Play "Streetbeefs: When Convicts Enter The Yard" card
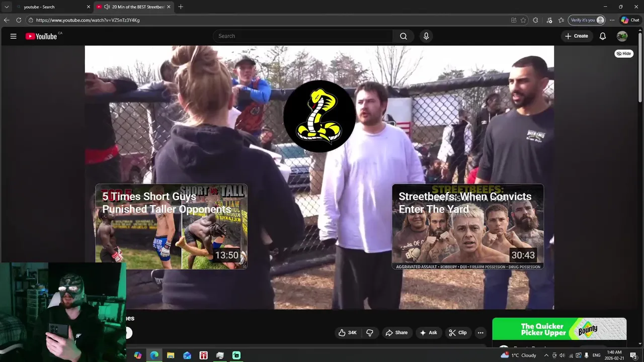Viewport: 644px width, 362px height. click(468, 227)
